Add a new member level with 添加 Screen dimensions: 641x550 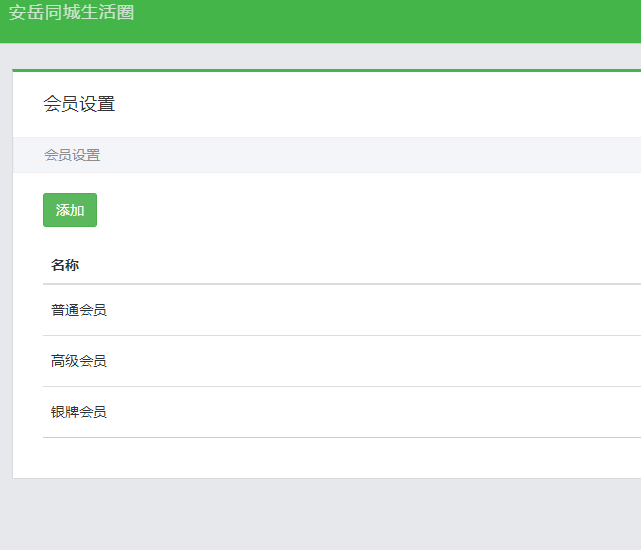coord(70,210)
